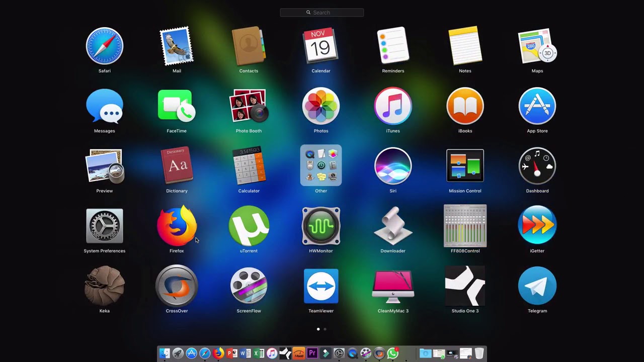The height and width of the screenshot is (362, 644).
Task: Open the Contacts app
Action: [249, 46]
